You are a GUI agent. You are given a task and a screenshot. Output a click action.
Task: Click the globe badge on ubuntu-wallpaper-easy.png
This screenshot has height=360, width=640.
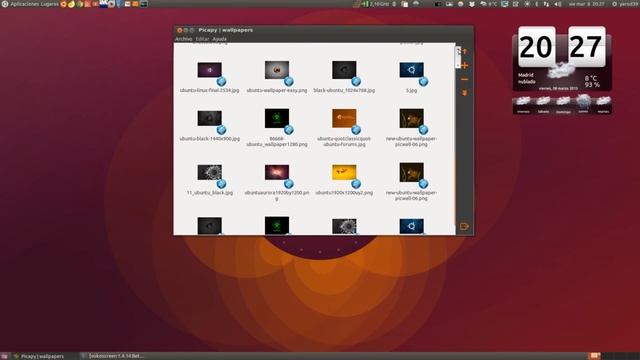coord(289,81)
